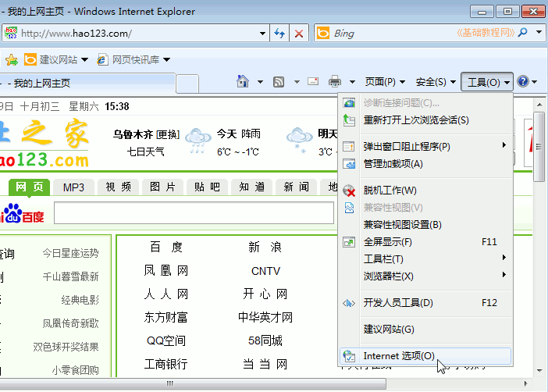Screen dimensions: 548x392
Task: Open the 页面(P) menu
Action: (385, 82)
